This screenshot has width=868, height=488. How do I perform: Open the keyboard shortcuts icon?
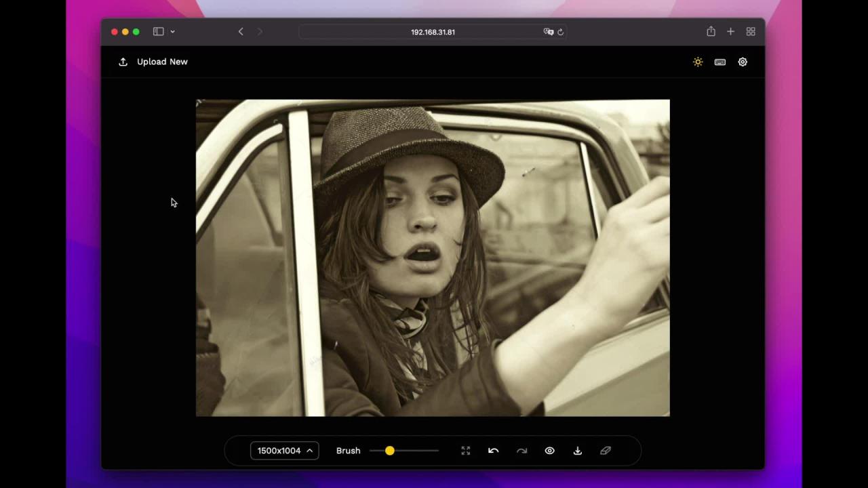pos(720,62)
